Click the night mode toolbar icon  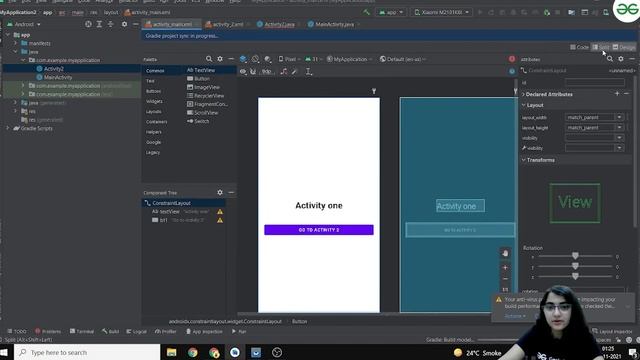tap(268, 59)
